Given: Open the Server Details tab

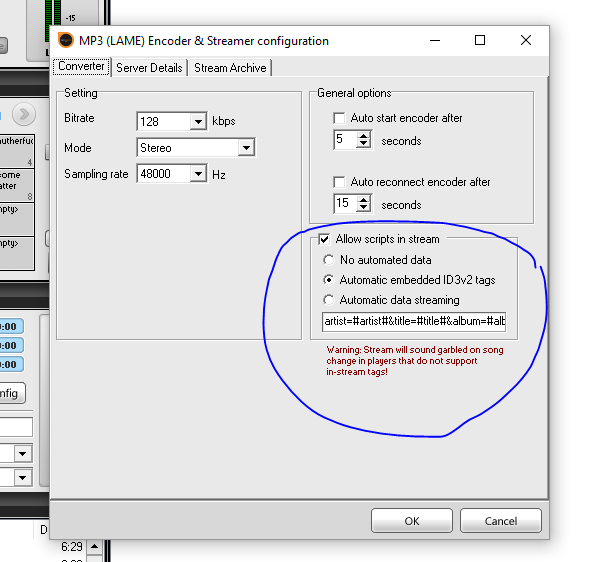Looking at the screenshot, I should point(149,68).
